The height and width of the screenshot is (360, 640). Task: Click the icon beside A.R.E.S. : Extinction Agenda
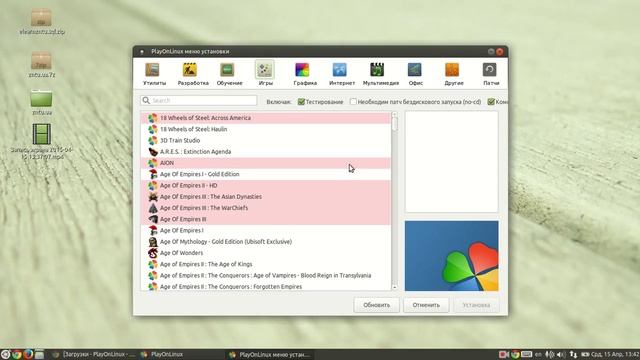point(153,152)
